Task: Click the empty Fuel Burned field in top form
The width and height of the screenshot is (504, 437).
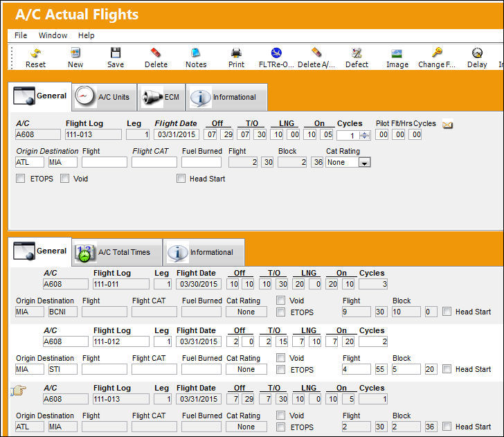Action: click(x=201, y=162)
